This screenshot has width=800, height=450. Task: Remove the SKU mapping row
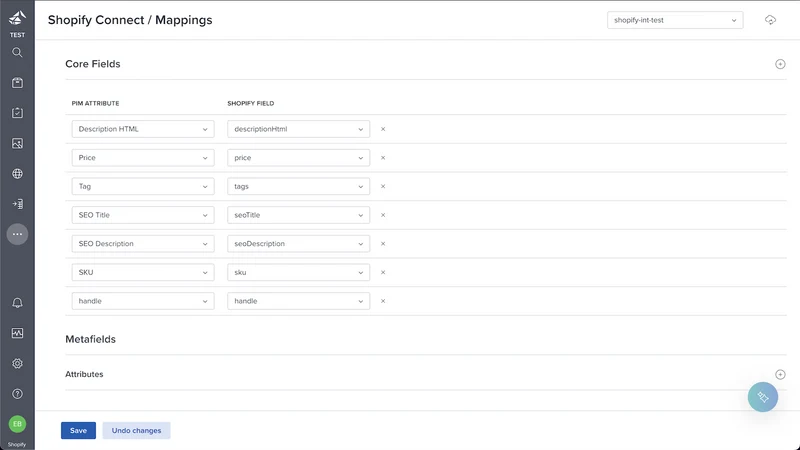pos(383,272)
